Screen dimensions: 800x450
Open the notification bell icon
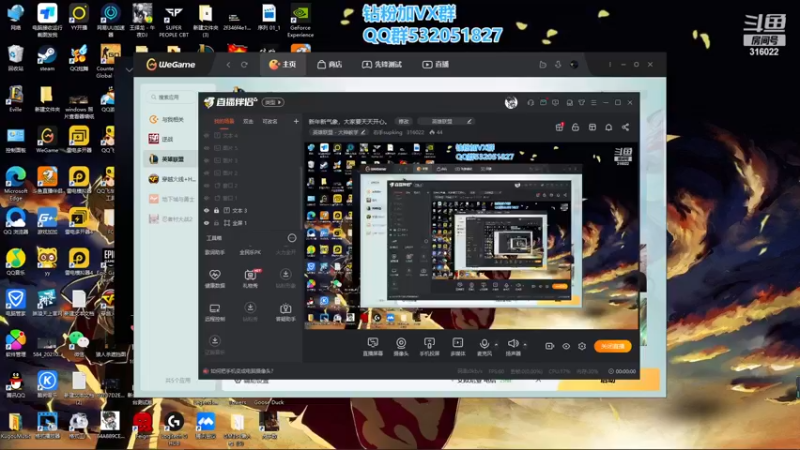(x=609, y=127)
